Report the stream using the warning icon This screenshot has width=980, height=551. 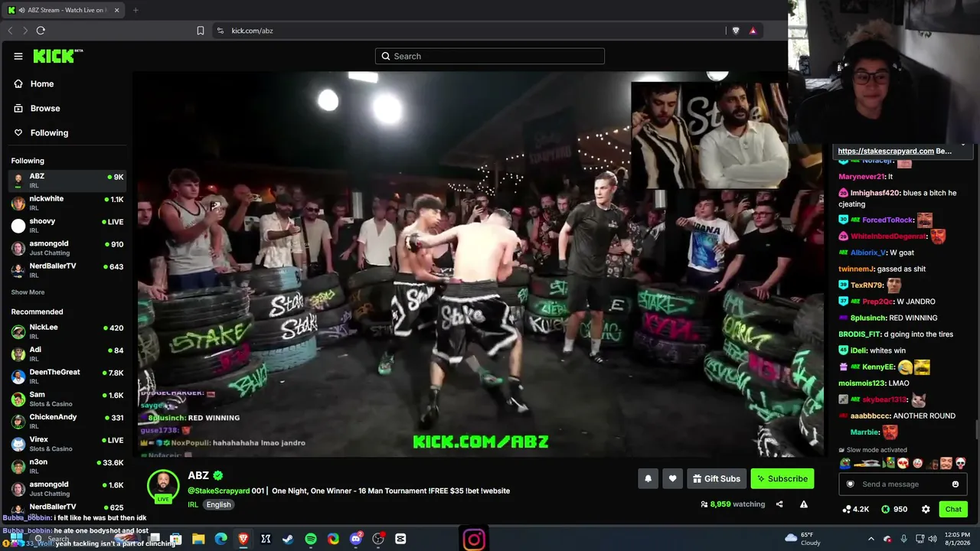pyautogui.click(x=804, y=504)
